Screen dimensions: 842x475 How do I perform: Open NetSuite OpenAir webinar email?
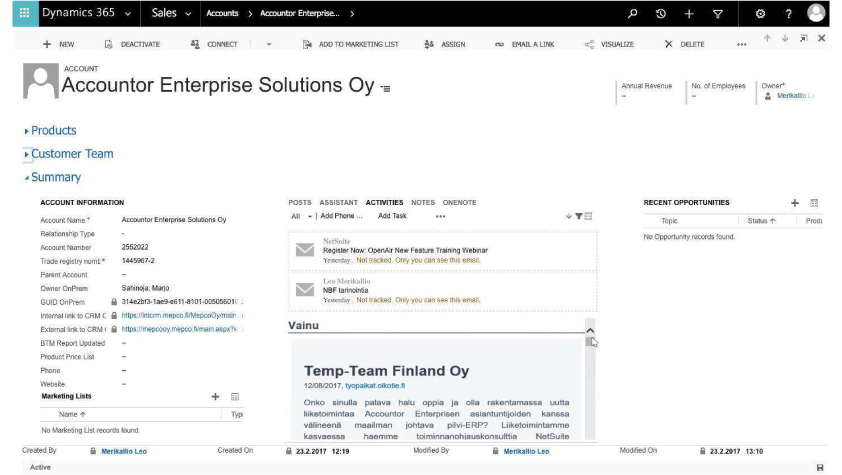click(442, 251)
